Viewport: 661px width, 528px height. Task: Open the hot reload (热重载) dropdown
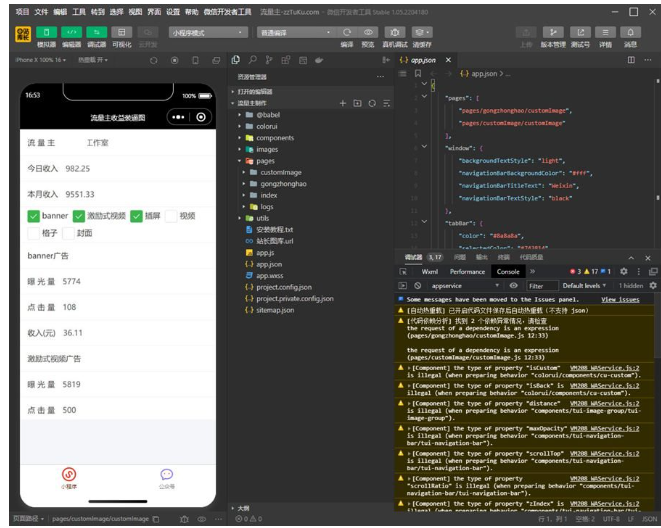click(93, 60)
